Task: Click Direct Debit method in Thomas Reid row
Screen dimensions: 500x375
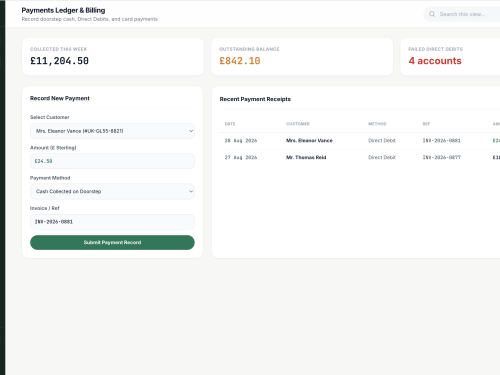Action: 382,157
